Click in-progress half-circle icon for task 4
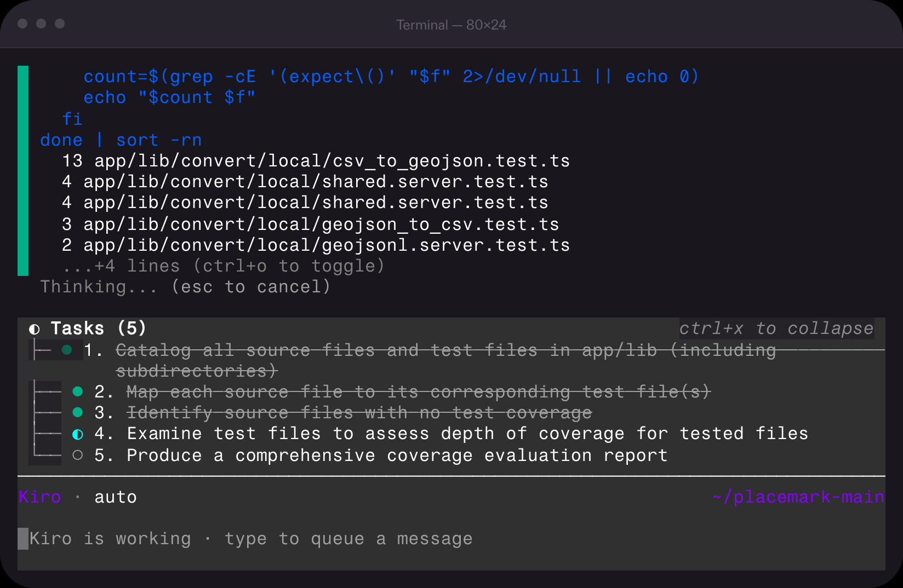This screenshot has width=903, height=588. 78,434
